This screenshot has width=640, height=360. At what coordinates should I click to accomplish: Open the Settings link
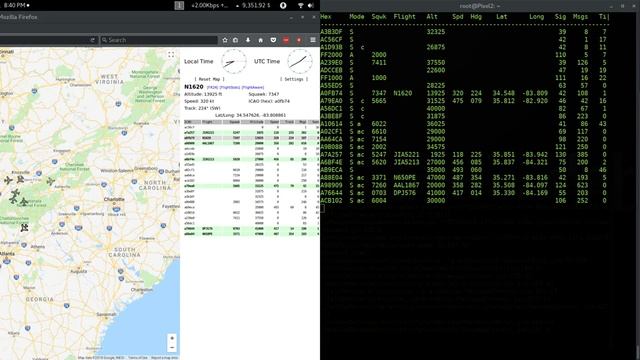coord(294,79)
